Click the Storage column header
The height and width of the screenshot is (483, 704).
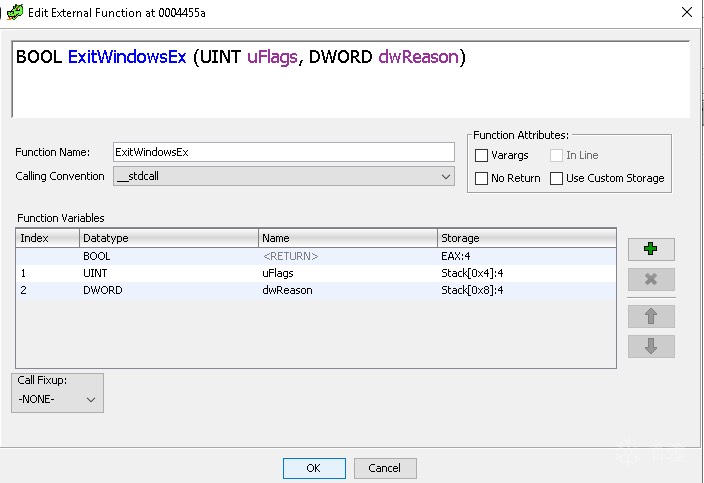tap(527, 238)
